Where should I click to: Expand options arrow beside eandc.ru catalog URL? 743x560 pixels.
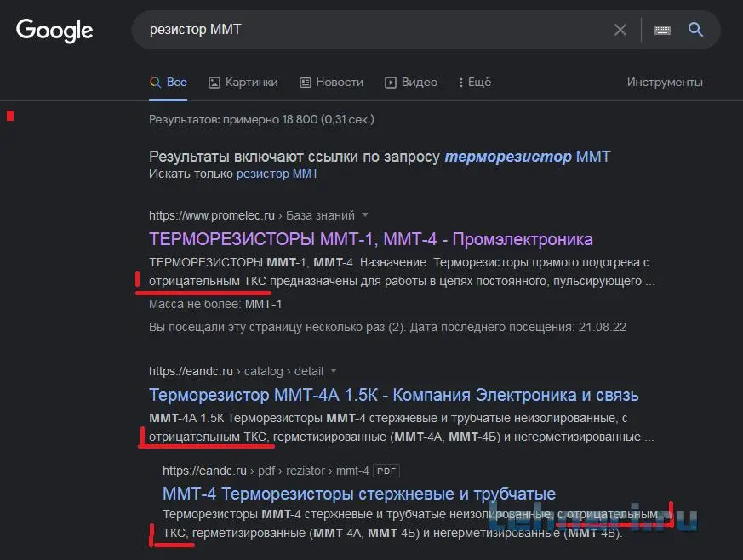(x=334, y=371)
